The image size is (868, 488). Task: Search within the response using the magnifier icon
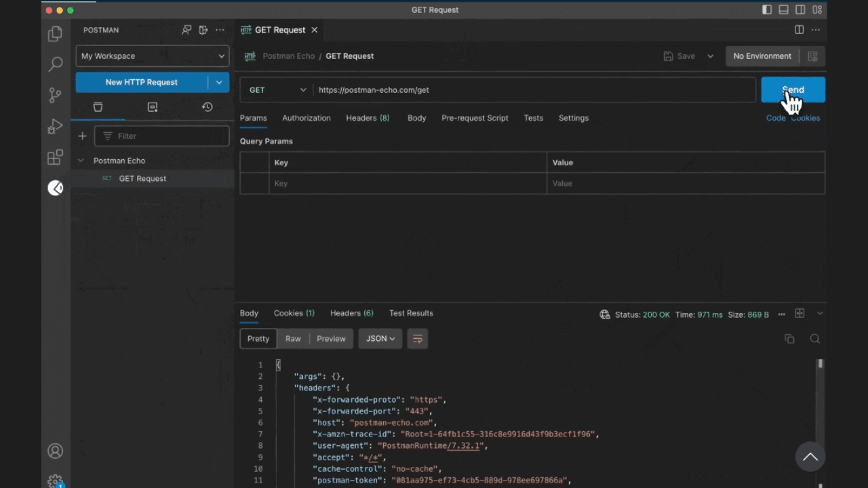point(814,338)
